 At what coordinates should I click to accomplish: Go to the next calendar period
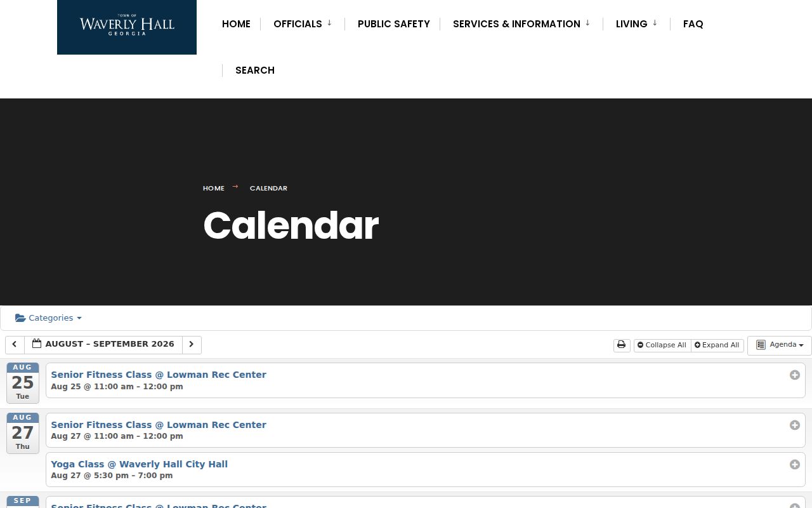(x=192, y=345)
